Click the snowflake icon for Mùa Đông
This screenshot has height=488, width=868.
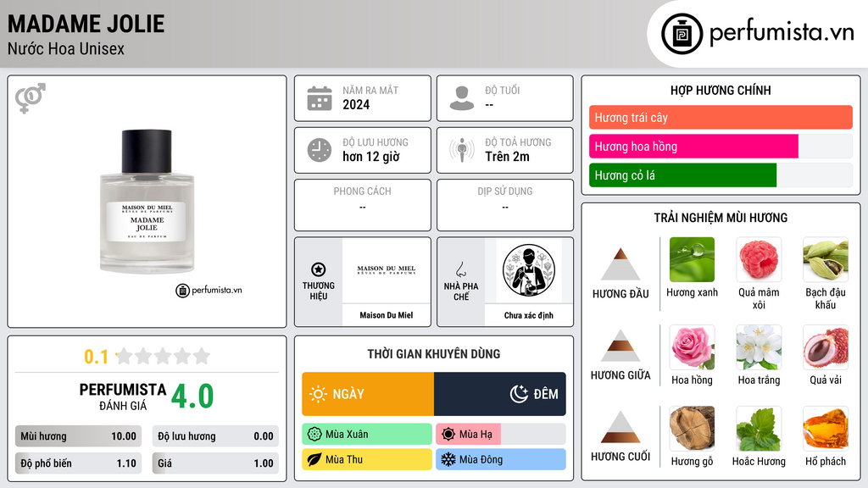pos(448,460)
